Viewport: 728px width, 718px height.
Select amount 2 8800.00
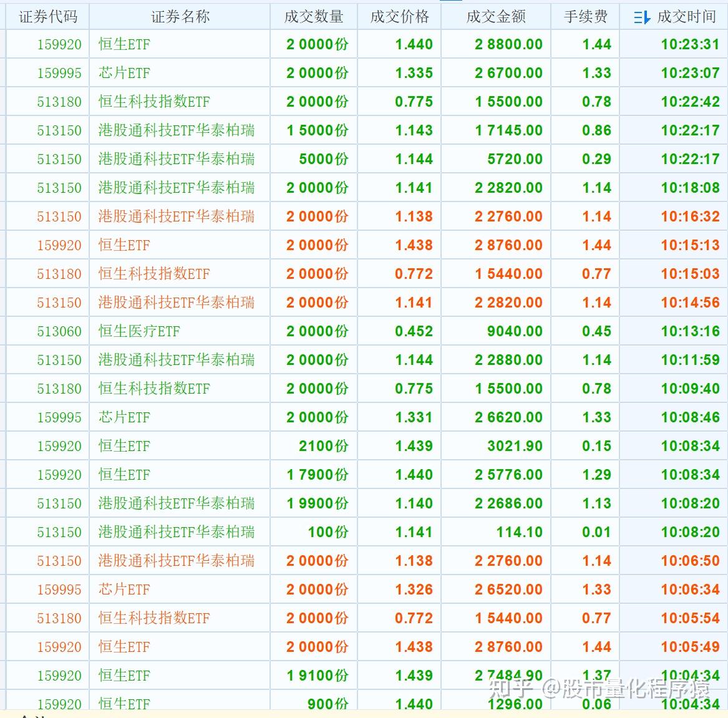[x=508, y=44]
